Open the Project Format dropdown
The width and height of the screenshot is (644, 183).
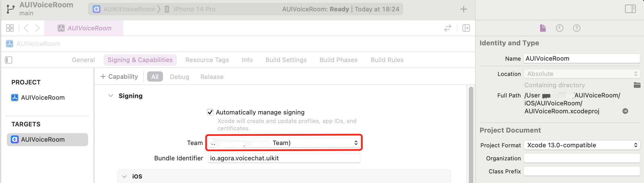pyautogui.click(x=582, y=145)
